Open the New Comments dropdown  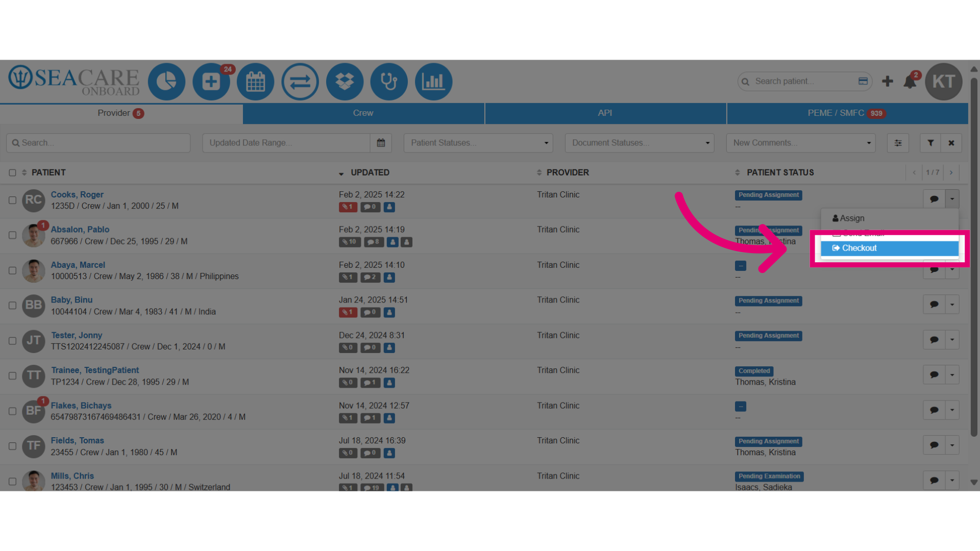click(x=800, y=143)
